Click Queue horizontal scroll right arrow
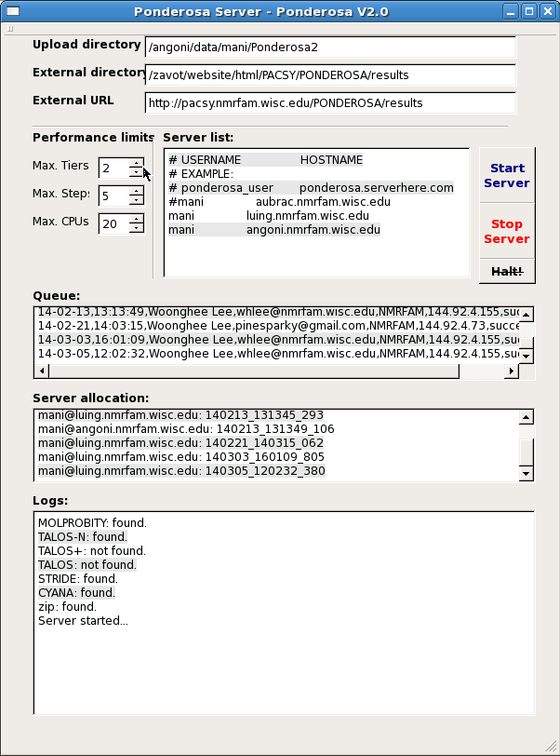The image size is (560, 756). [512, 371]
